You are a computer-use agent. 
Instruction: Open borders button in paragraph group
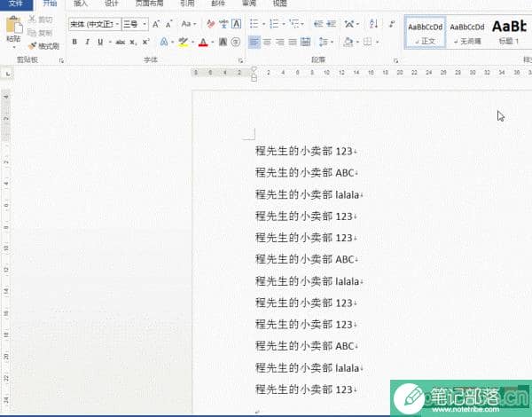pyautogui.click(x=367, y=42)
